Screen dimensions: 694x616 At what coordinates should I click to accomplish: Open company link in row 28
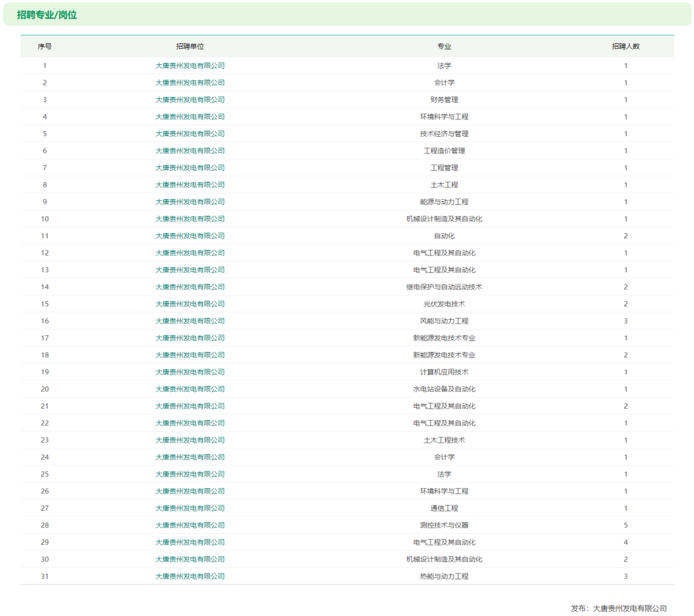(190, 525)
